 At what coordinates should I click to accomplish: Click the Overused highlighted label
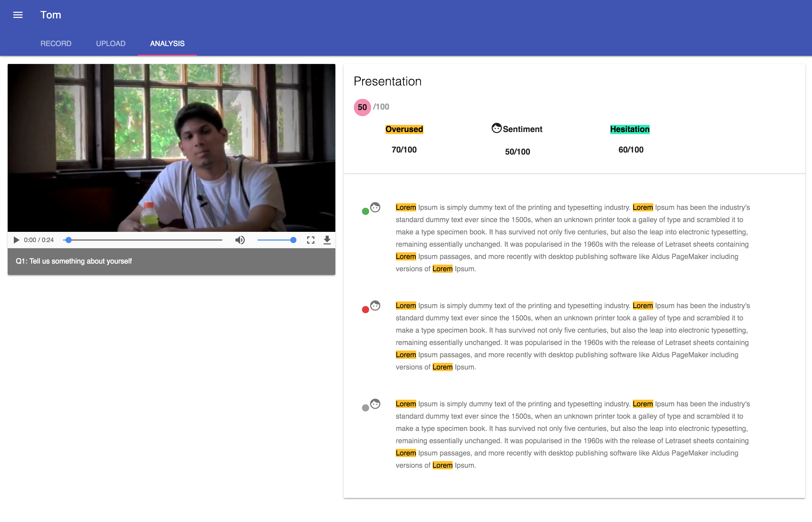404,129
